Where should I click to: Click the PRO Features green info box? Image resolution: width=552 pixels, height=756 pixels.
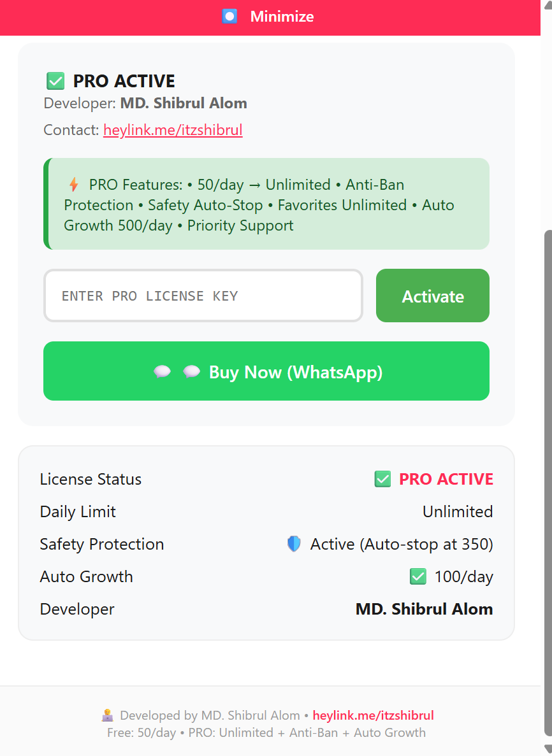pos(266,204)
